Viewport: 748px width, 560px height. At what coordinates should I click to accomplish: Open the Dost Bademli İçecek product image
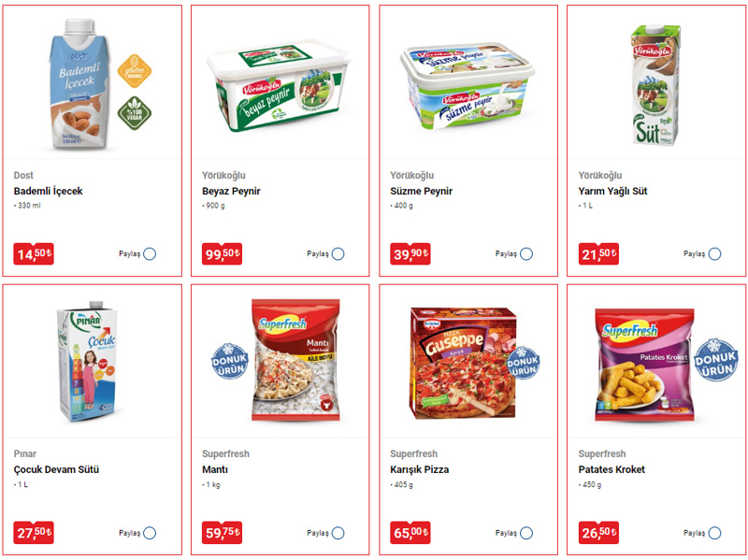79,84
